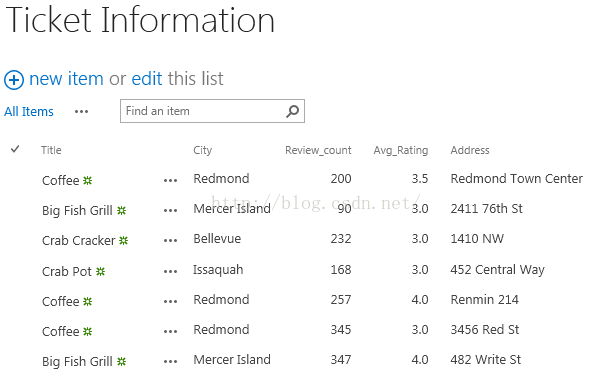Screen dimensions: 613x384
Task: Open the ellipsis menu next to All Items
Action: click(x=81, y=112)
